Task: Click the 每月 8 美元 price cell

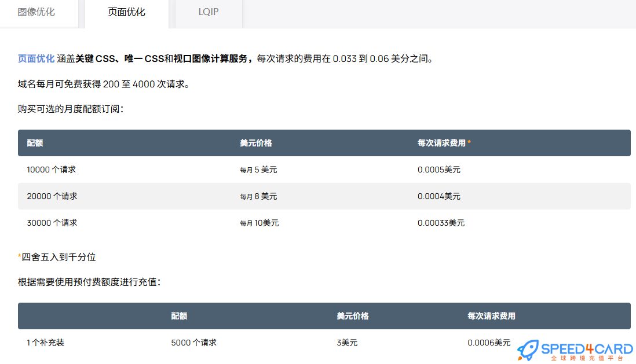Action: 258,197
